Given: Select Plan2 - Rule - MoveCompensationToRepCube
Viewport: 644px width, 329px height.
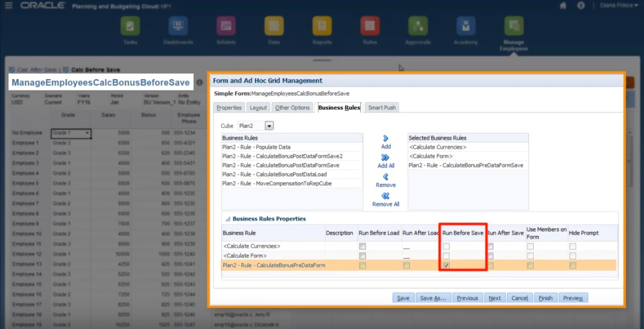Looking at the screenshot, I should click(x=292, y=183).
